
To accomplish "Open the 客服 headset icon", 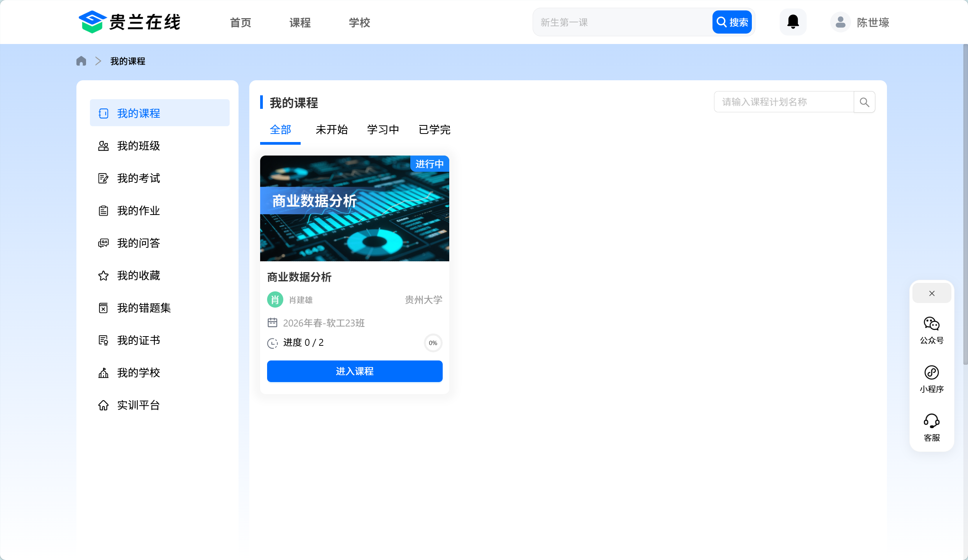I will pyautogui.click(x=931, y=421).
